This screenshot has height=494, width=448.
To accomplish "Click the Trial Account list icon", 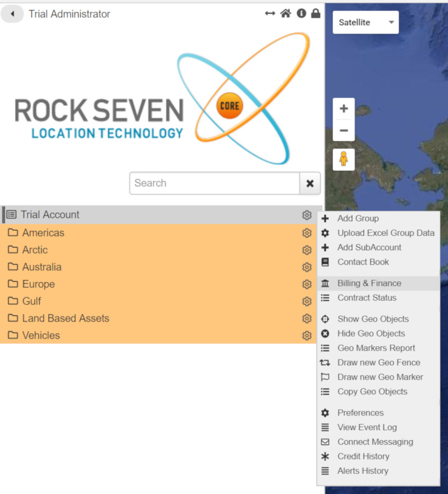I will coord(12,215).
